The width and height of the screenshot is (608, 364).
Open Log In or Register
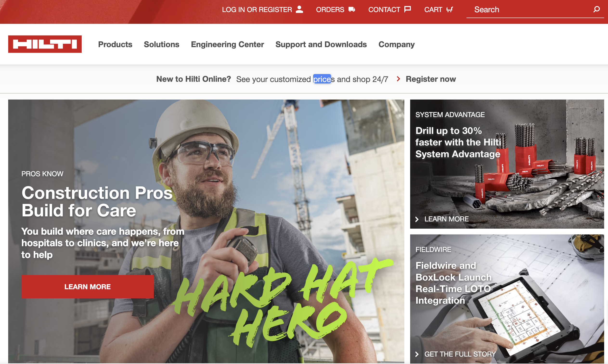point(263,9)
